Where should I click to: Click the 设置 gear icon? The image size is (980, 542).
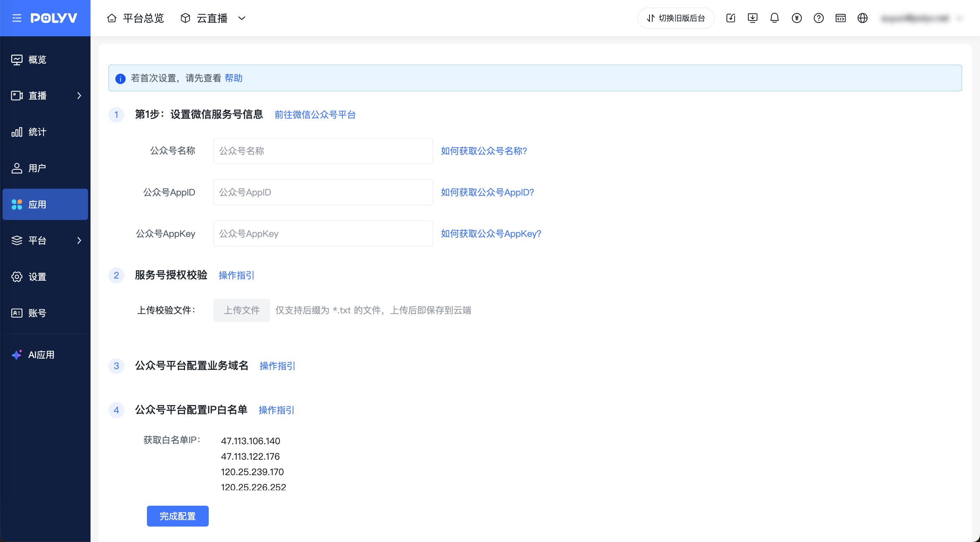coord(17,277)
